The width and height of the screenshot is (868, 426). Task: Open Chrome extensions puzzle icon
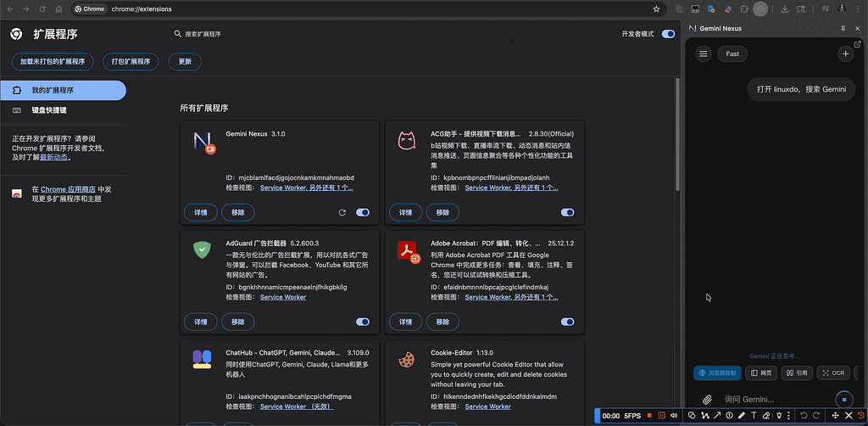pyautogui.click(x=744, y=8)
